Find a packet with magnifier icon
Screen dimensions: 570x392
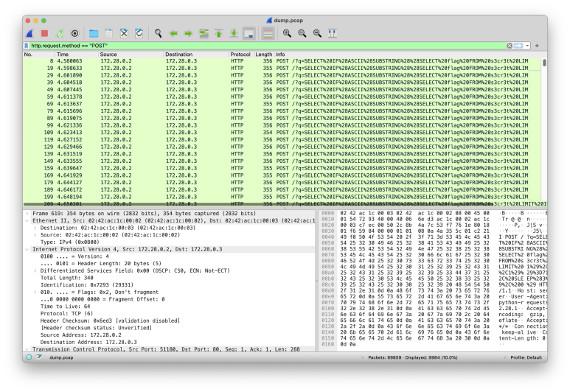tap(158, 33)
